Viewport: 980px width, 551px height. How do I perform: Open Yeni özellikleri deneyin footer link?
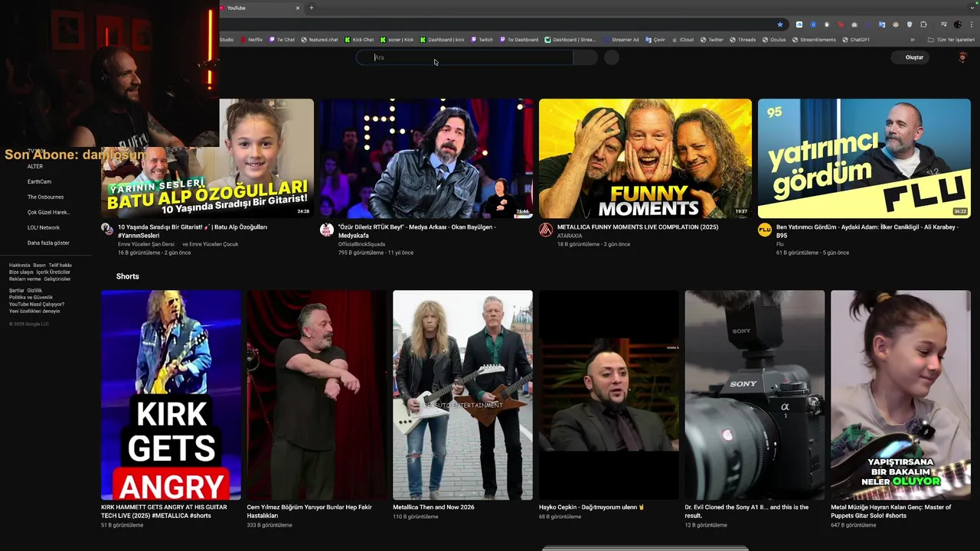pos(34,311)
